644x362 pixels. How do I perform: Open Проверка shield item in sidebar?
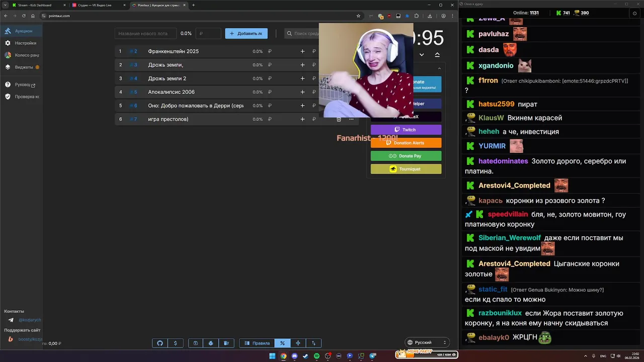(x=21, y=97)
